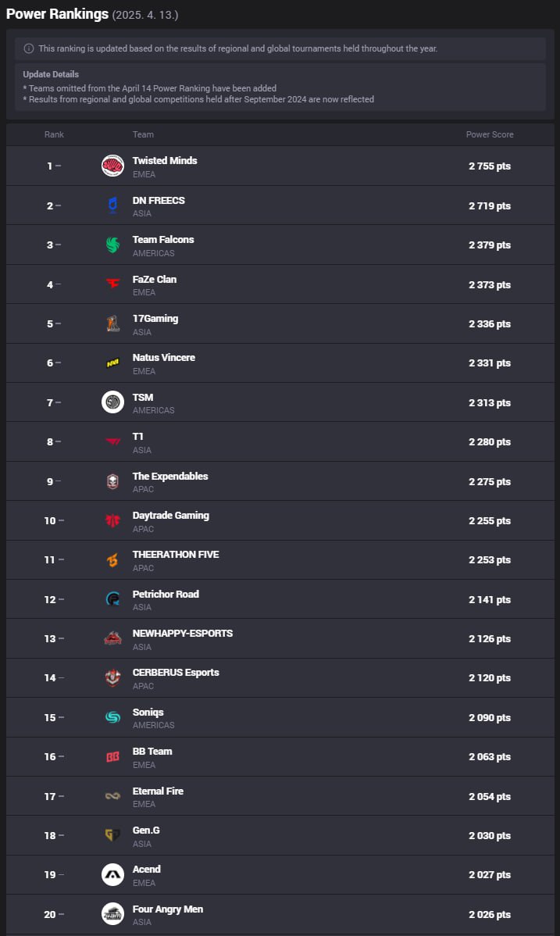Viewport: 560px width, 936px height.
Task: Select the Petrichor Road team name
Action: tap(166, 594)
